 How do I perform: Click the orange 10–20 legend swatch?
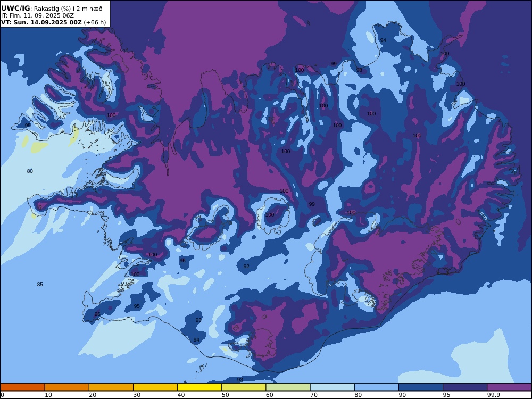67,387
